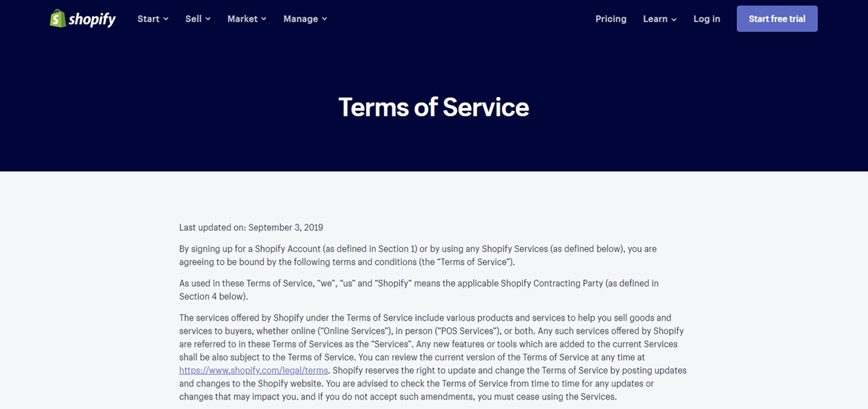This screenshot has height=409, width=868.
Task: Click the chevron arrow beside Market
Action: click(x=263, y=19)
